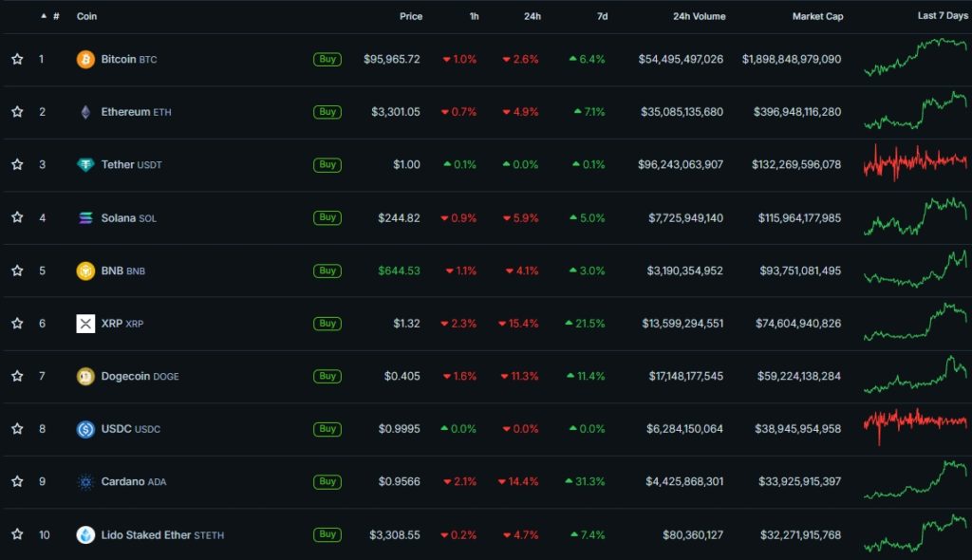This screenshot has width=972, height=560.
Task: Click the Ethereum coin logo
Action: 85,112
